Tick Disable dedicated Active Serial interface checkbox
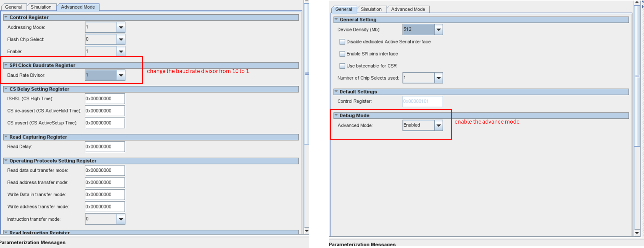644x248 pixels. click(342, 42)
